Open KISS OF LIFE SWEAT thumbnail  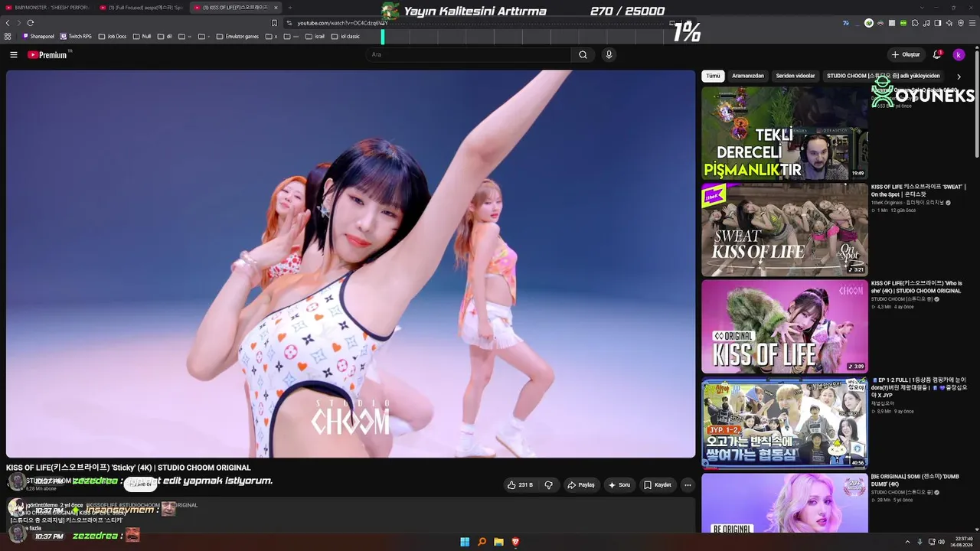click(785, 230)
